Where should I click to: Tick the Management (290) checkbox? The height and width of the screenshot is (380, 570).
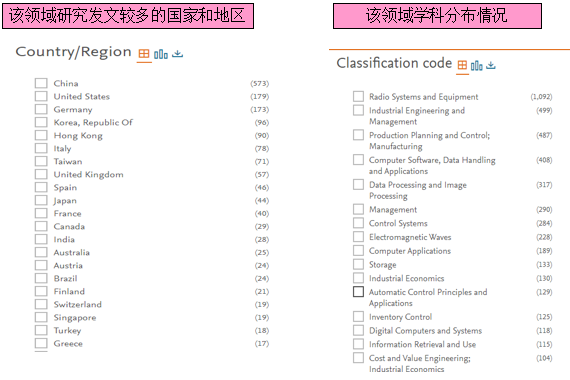[x=358, y=209]
